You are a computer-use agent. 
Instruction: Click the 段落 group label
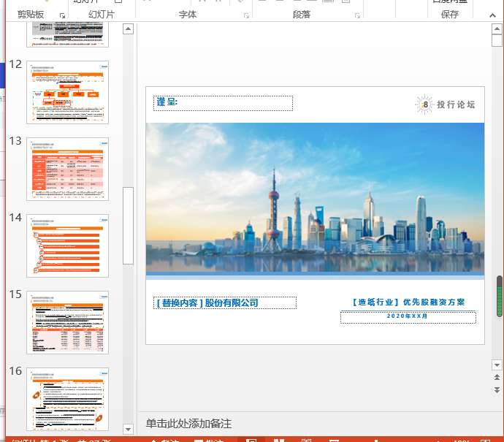[302, 15]
